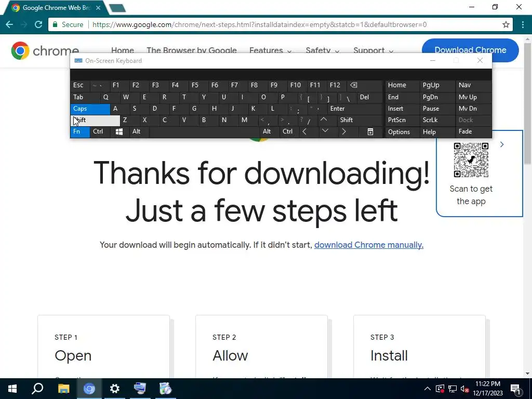Image resolution: width=532 pixels, height=399 pixels.
Task: Toggle the left Ctrl key
Action: click(x=100, y=131)
